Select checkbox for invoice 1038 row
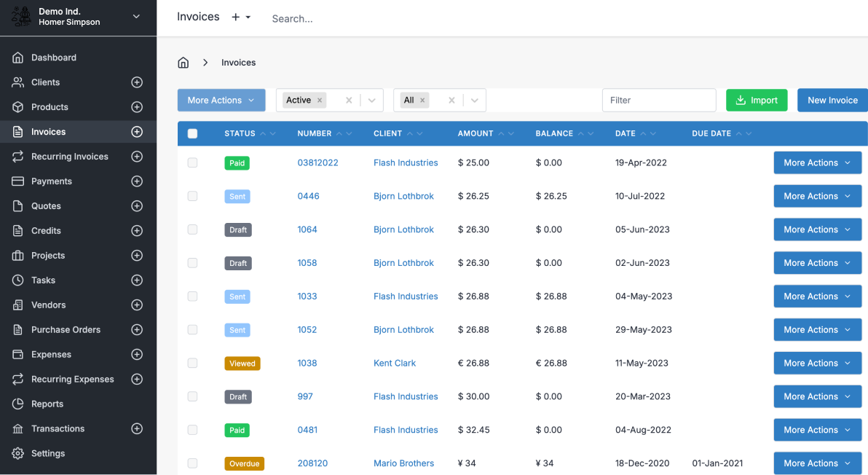 pyautogui.click(x=192, y=364)
